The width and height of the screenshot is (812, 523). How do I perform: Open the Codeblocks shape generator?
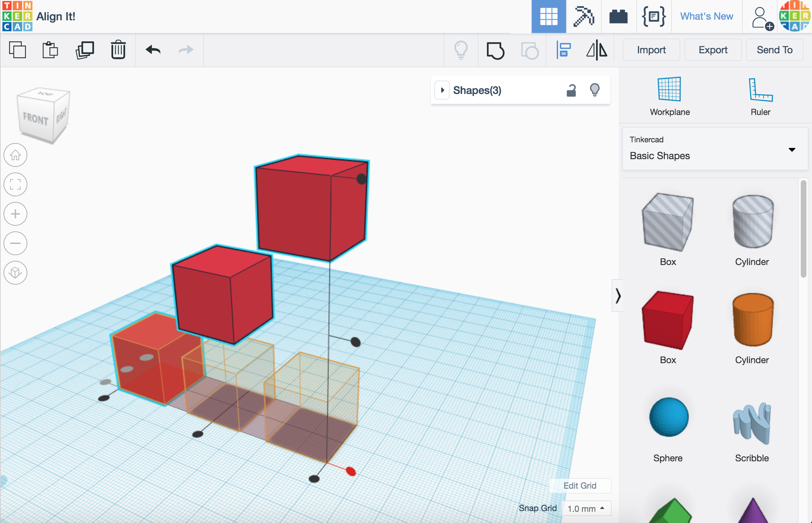(653, 16)
